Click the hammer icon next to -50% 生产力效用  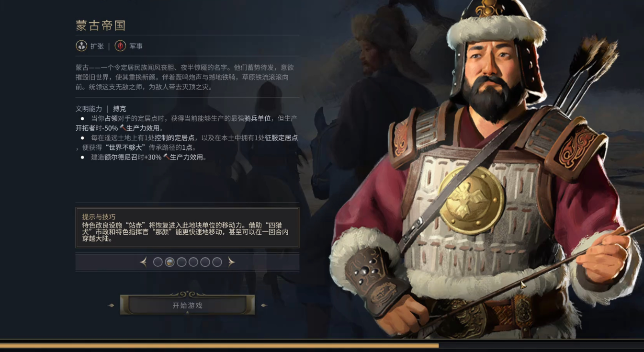(123, 128)
